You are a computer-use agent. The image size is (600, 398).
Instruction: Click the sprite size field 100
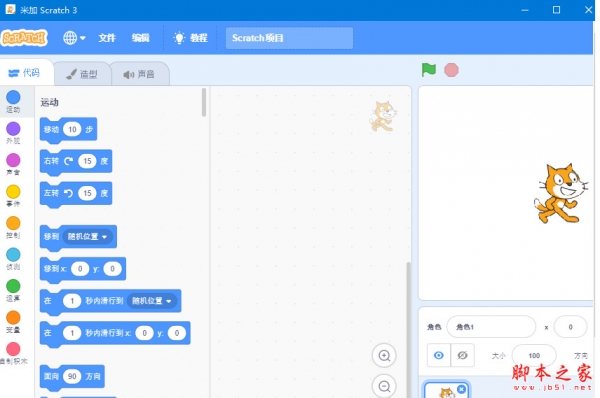point(534,356)
